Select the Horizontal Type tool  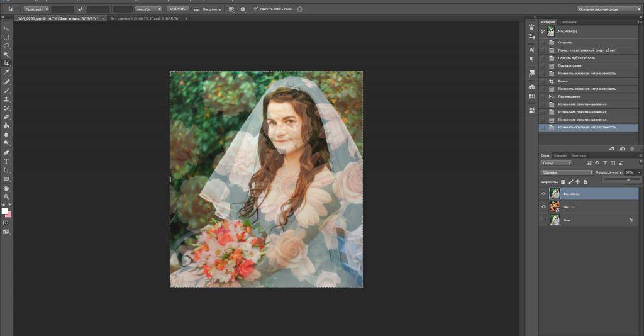pyautogui.click(x=6, y=161)
